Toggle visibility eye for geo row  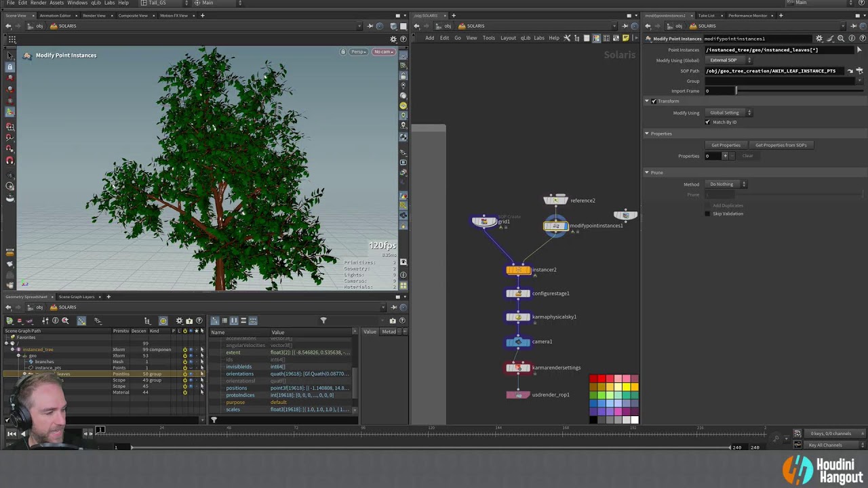[191, 356]
